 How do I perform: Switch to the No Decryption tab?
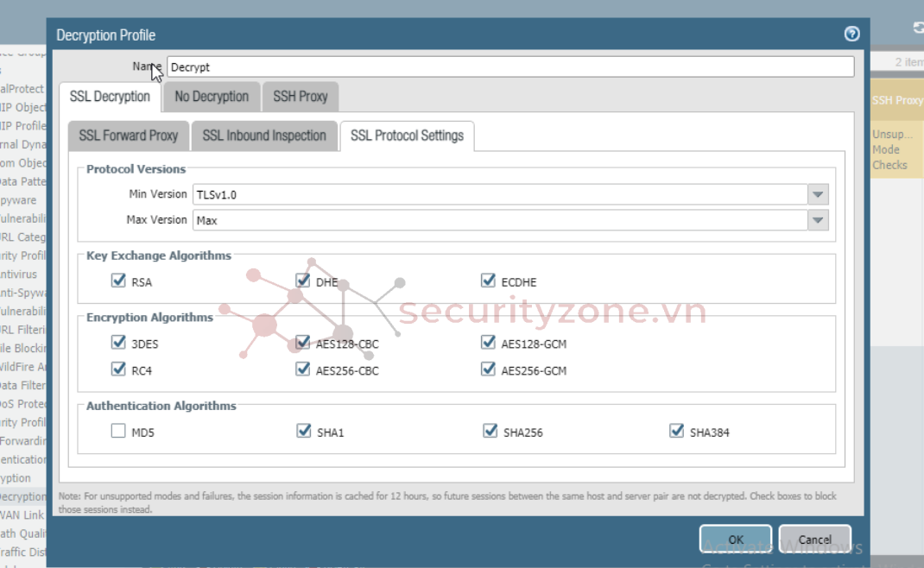(212, 97)
